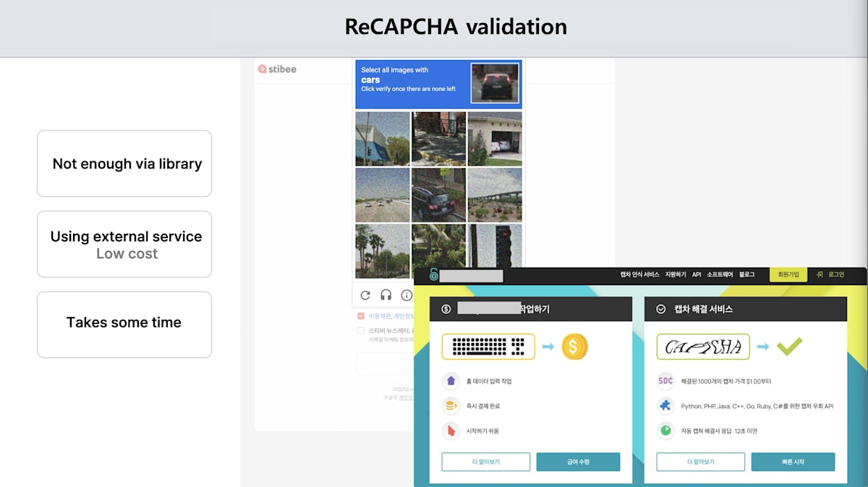Click the purple house icon
This screenshot has width=868, height=487.
[451, 381]
